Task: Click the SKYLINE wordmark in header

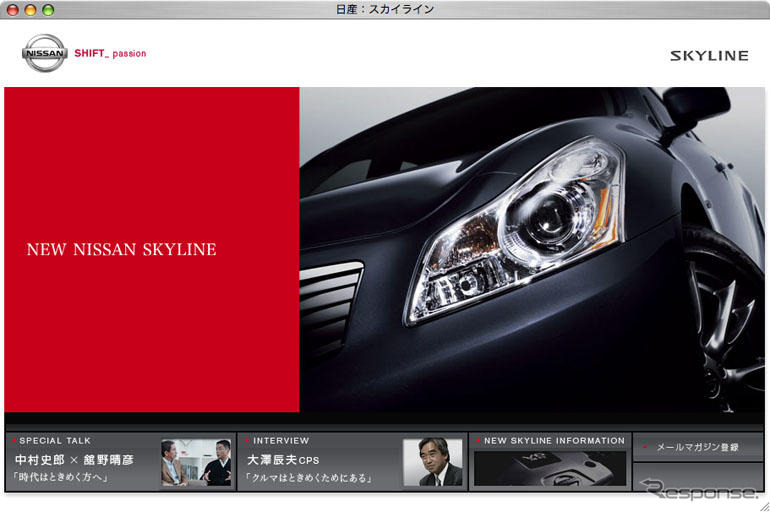Action: (x=708, y=56)
